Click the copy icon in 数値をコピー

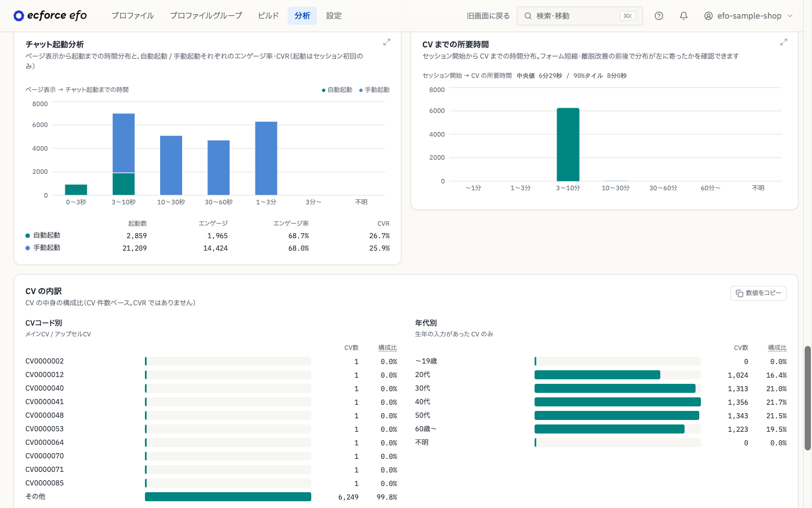(739, 294)
